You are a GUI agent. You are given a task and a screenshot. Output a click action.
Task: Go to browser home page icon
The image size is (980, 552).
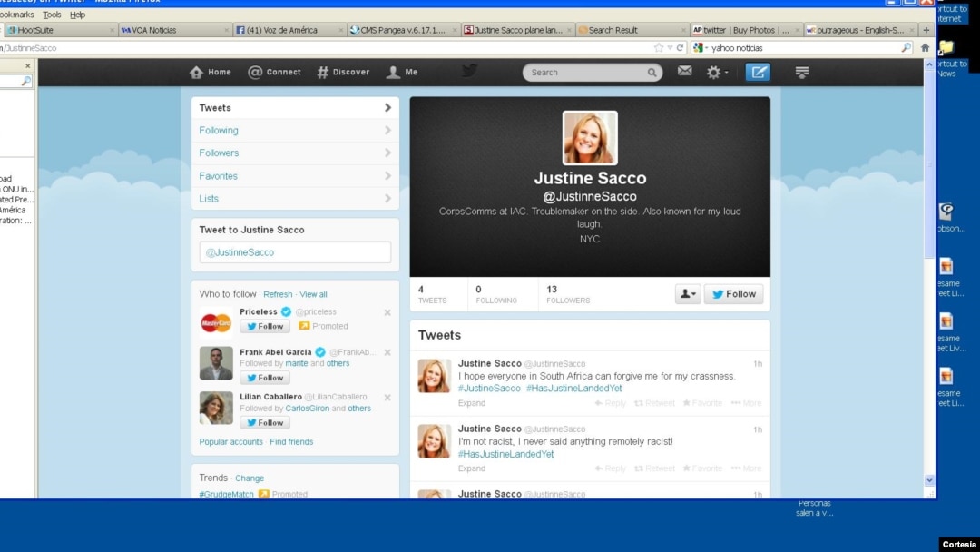point(926,47)
